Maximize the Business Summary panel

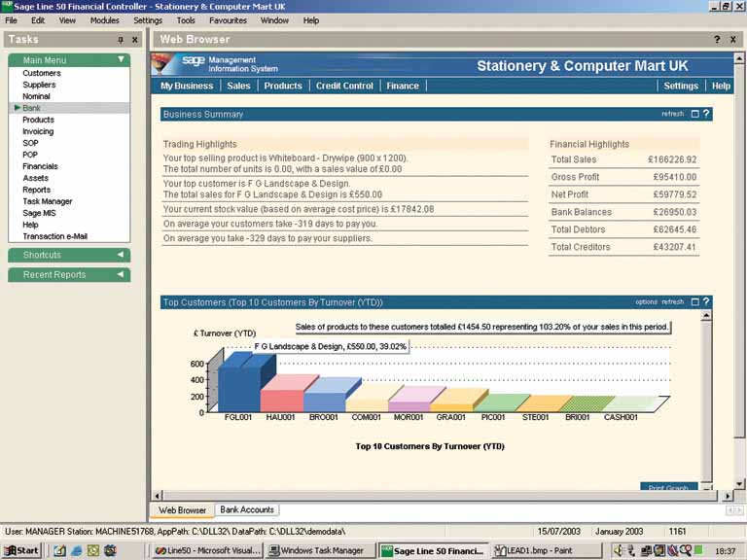(695, 114)
